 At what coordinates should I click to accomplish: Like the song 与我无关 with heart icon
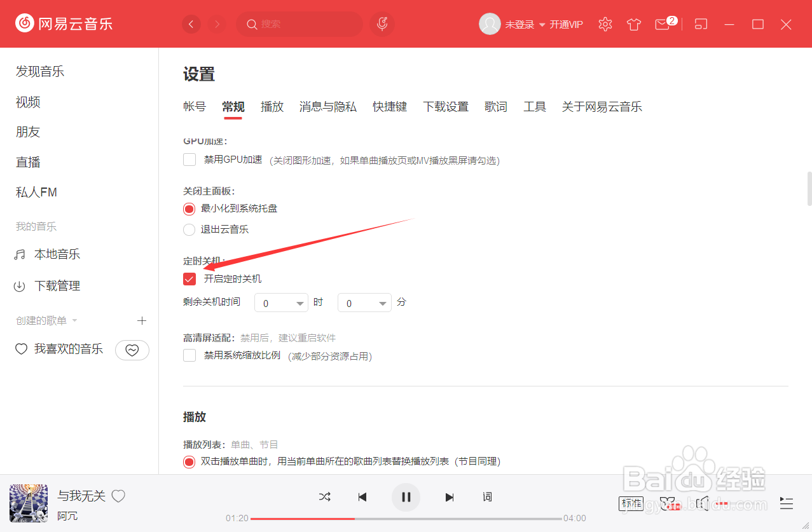(118, 496)
